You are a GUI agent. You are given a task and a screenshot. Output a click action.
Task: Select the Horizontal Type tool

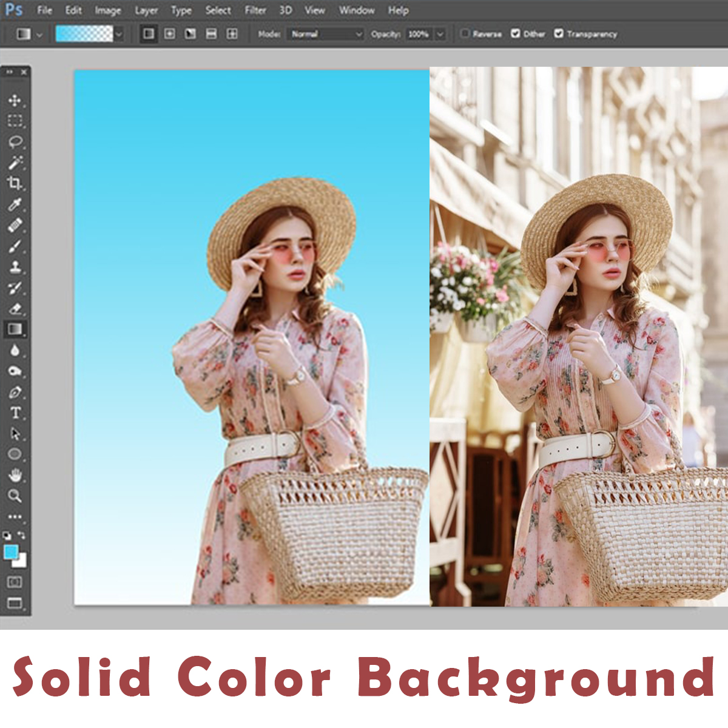click(x=15, y=413)
